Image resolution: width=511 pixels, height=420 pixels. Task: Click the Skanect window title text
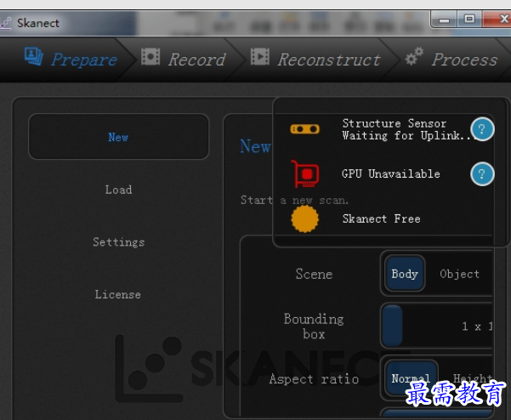[x=38, y=23]
